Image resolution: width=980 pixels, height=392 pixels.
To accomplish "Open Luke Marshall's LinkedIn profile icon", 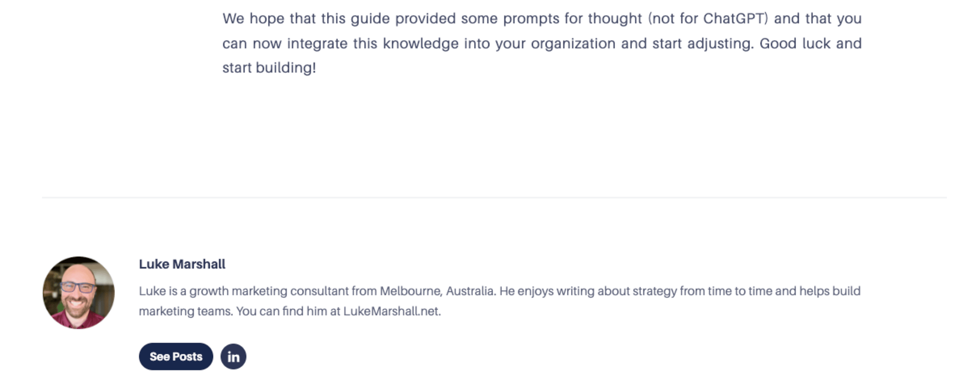I will [x=233, y=357].
